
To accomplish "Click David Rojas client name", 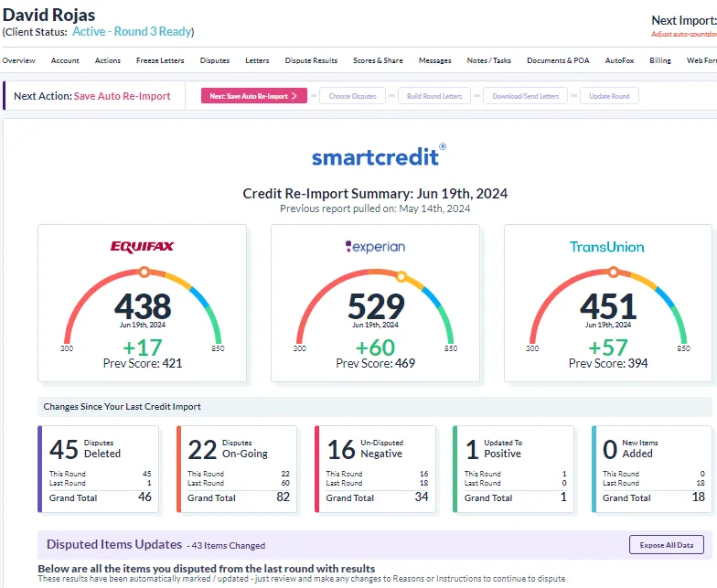I will [49, 15].
